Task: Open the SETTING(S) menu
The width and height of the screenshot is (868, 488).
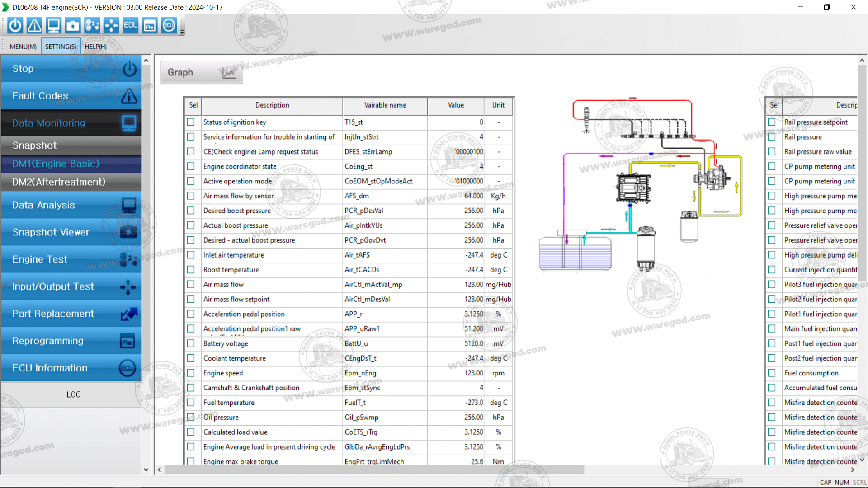Action: (61, 47)
